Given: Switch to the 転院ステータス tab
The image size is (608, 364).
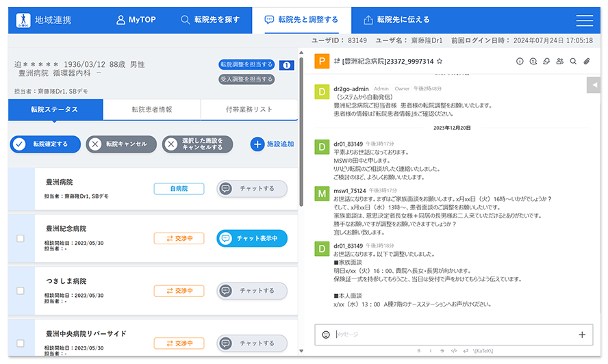Looking at the screenshot, I should (x=55, y=109).
